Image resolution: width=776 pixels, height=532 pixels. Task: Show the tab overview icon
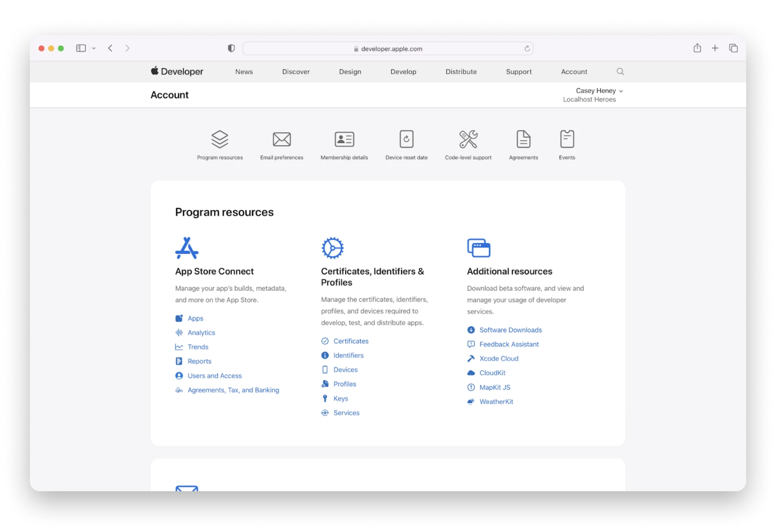point(733,48)
